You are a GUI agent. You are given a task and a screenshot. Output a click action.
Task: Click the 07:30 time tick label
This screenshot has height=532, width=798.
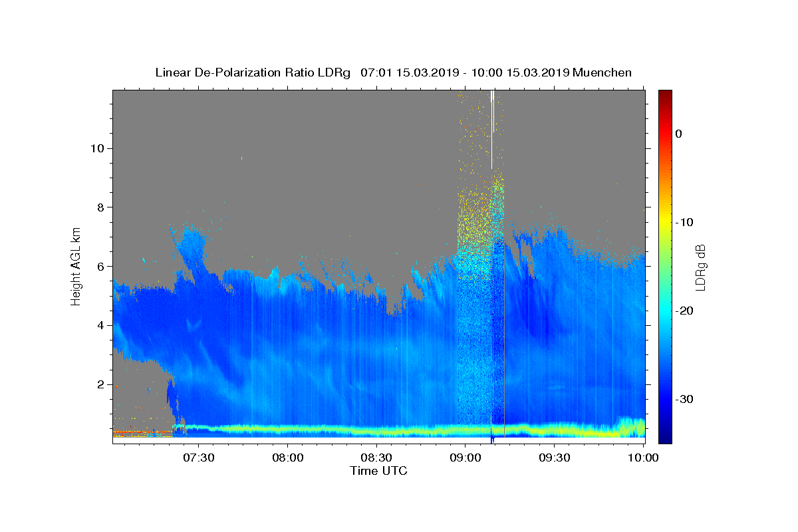pos(199,458)
